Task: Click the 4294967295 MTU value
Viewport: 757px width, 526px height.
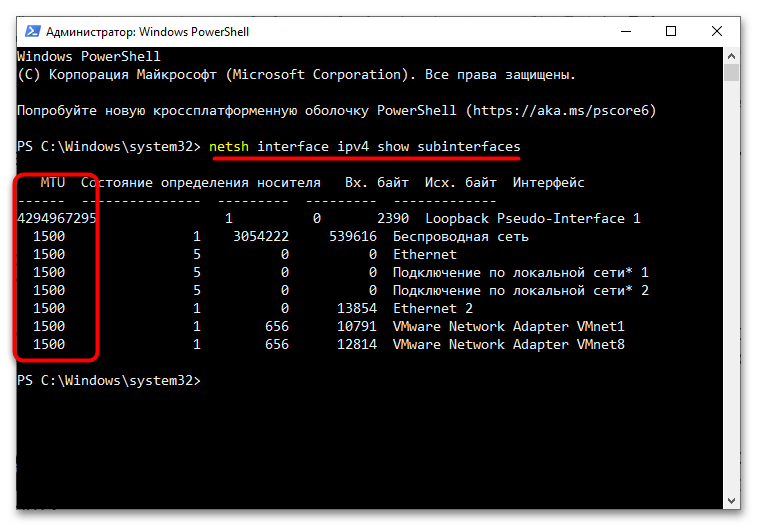Action: 57,219
